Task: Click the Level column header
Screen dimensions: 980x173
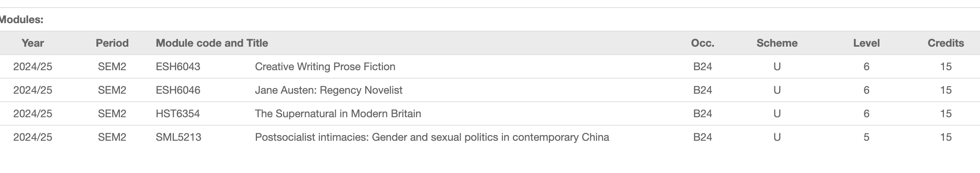Action: click(866, 43)
